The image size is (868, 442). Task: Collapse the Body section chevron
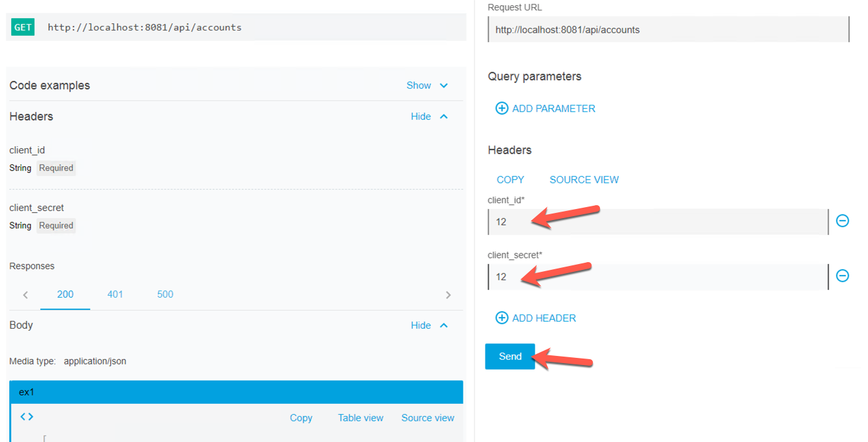point(444,325)
